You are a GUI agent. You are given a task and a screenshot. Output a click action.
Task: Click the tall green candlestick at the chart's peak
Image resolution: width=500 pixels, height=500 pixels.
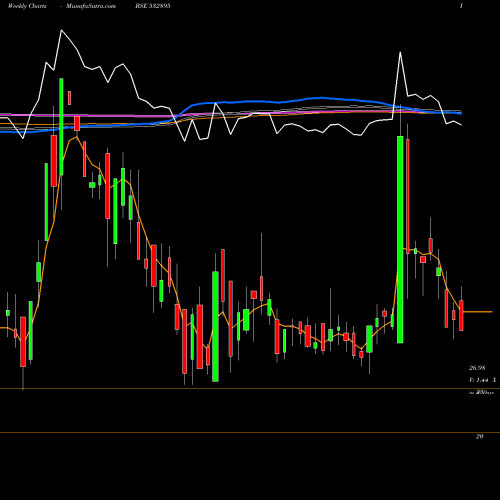pyautogui.click(x=61, y=127)
